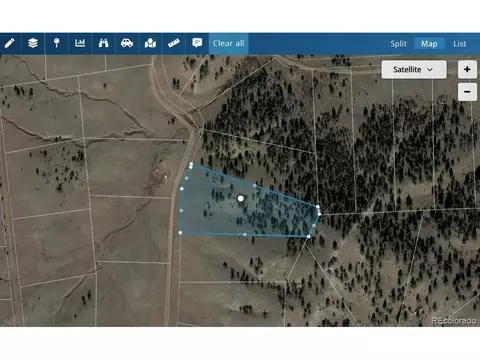The image size is (480, 360).
Task: Click the white center marker of parcel
Action: point(241,198)
